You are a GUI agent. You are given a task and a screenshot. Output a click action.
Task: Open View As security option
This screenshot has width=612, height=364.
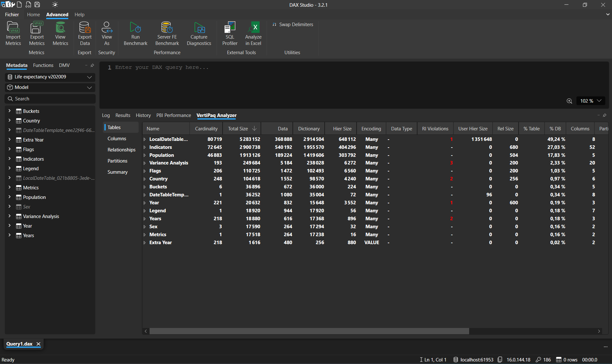click(107, 33)
